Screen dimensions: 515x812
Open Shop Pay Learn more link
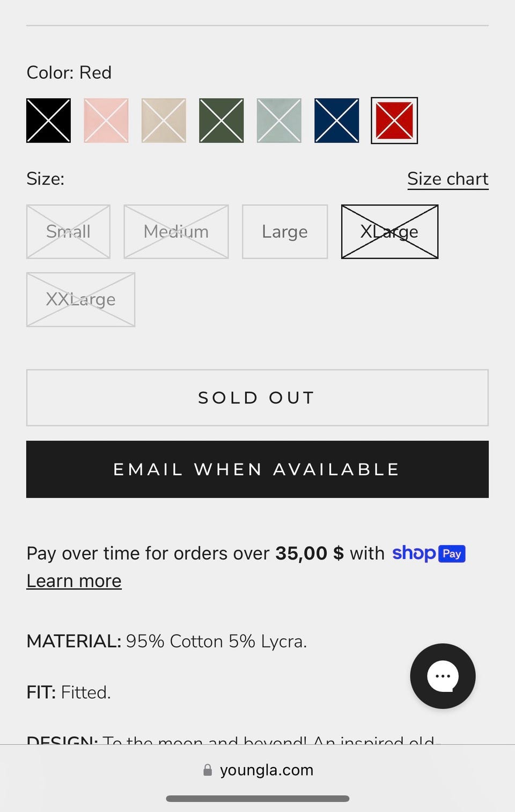tap(74, 581)
